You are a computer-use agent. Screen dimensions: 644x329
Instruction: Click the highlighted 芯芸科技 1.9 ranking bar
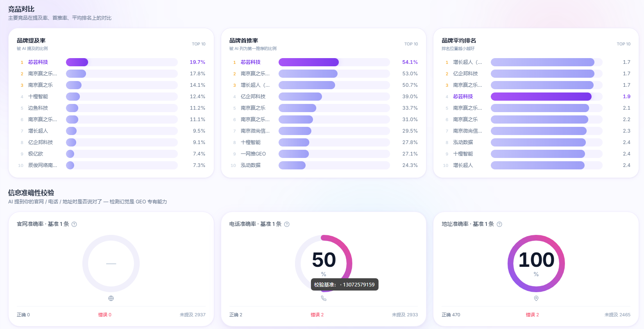click(541, 97)
